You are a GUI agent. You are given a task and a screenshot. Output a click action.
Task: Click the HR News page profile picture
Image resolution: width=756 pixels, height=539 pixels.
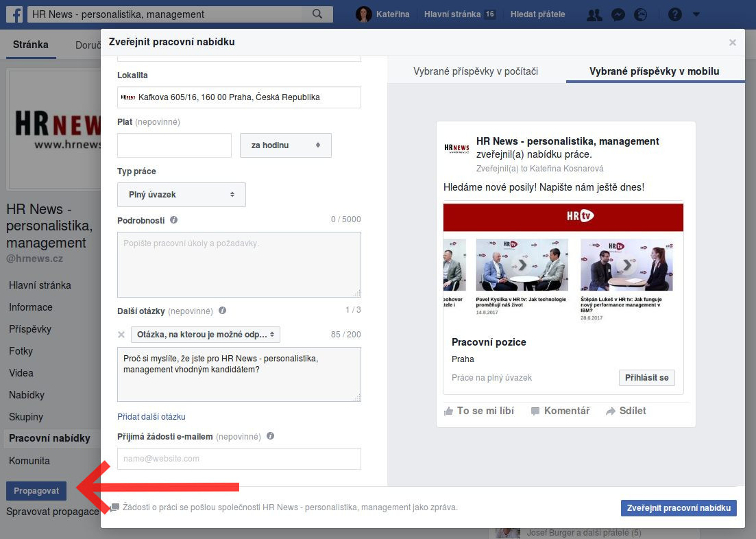pyautogui.click(x=55, y=130)
